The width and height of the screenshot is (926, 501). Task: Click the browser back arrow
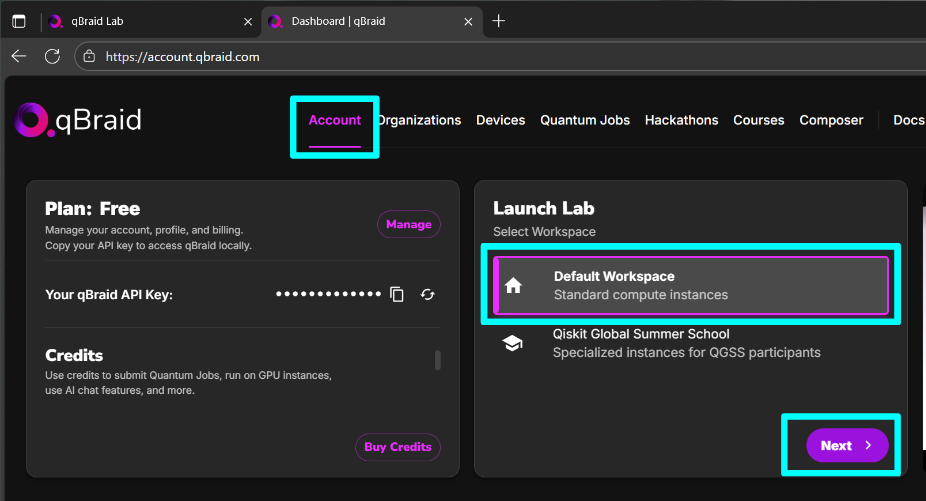[x=19, y=56]
